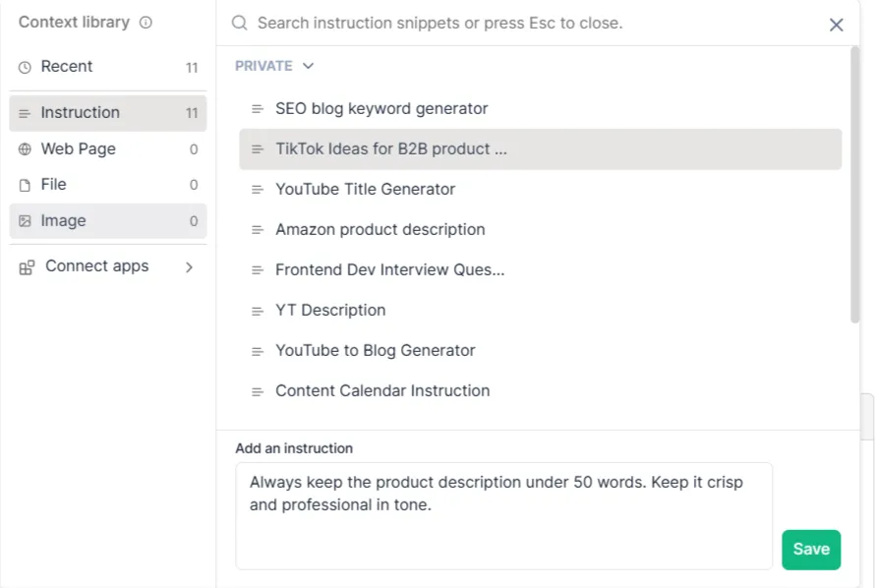Click the Connect apps grid icon

pos(27,266)
